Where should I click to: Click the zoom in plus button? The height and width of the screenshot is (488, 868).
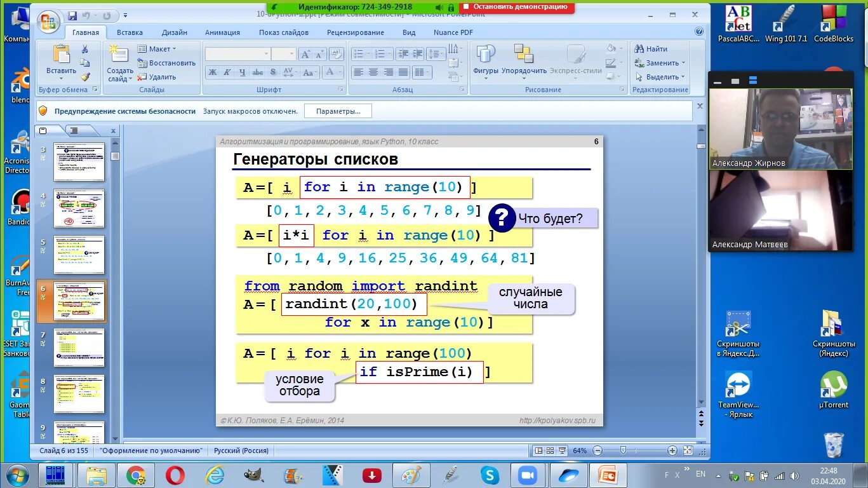(672, 451)
